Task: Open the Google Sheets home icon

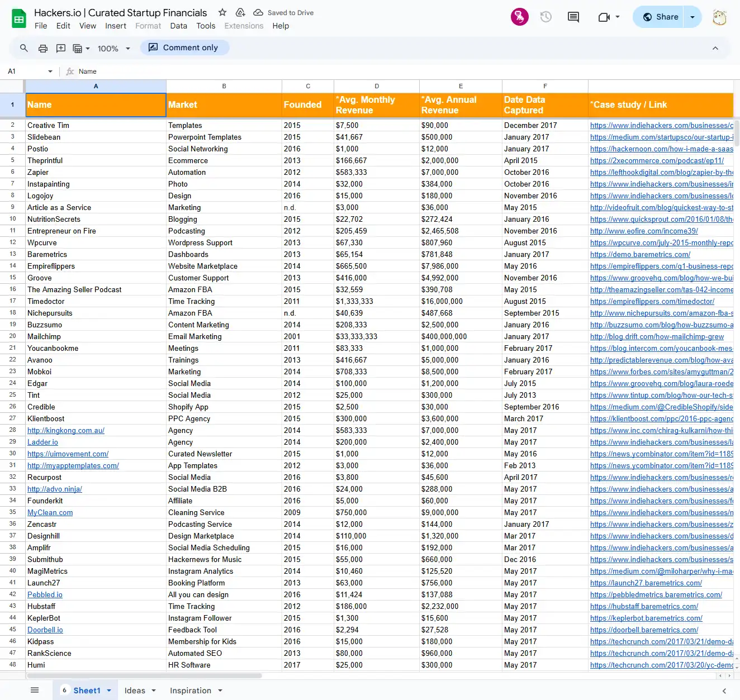Action: click(x=19, y=19)
